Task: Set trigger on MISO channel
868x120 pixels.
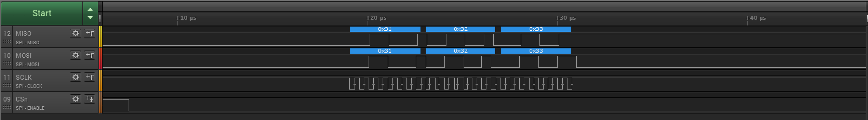Action: click(x=90, y=34)
